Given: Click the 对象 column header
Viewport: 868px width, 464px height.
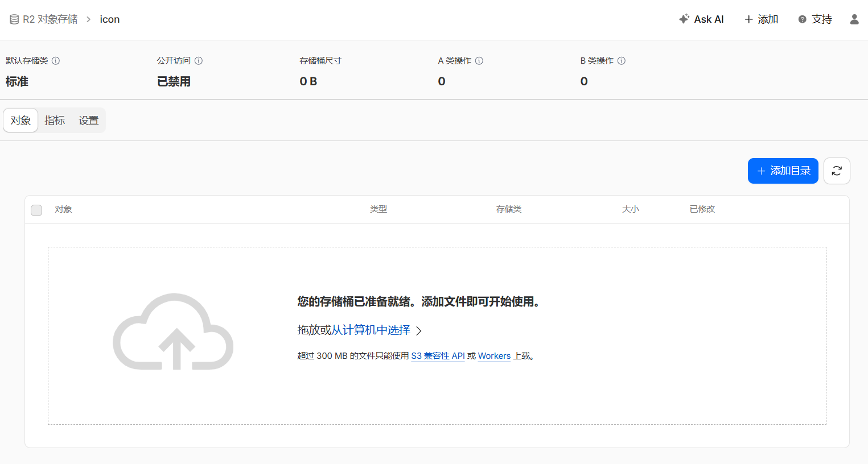Looking at the screenshot, I should (x=63, y=209).
